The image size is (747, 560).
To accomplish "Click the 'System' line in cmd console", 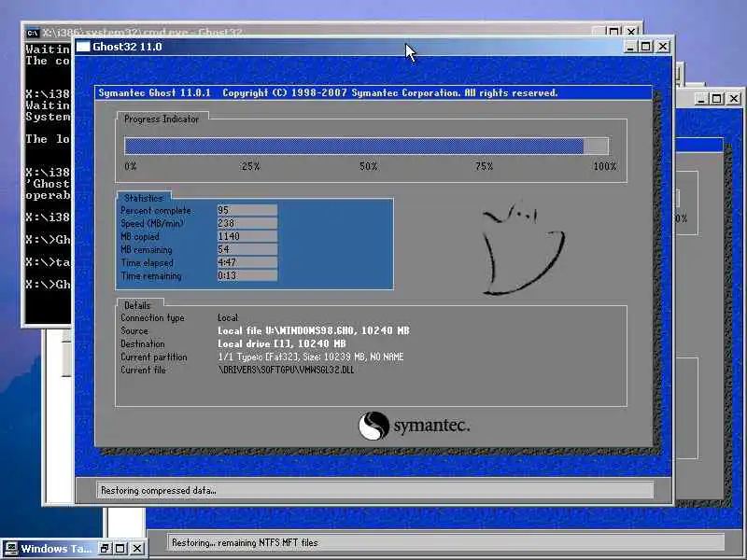I will point(48,117).
